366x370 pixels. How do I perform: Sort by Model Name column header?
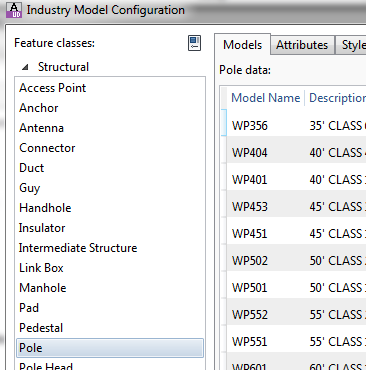tap(266, 98)
